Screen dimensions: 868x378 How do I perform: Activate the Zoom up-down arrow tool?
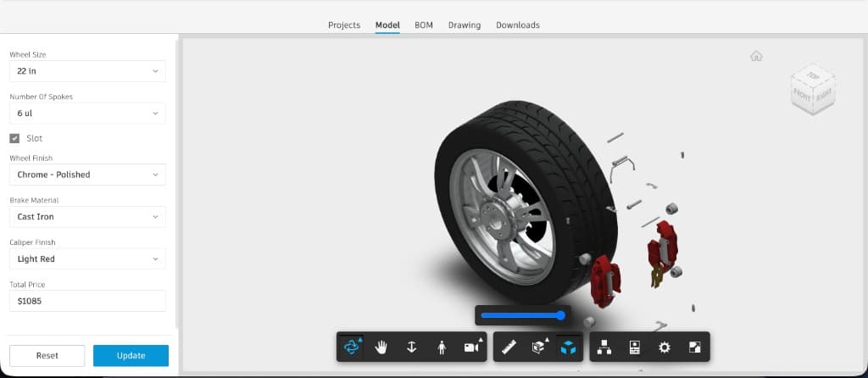411,347
